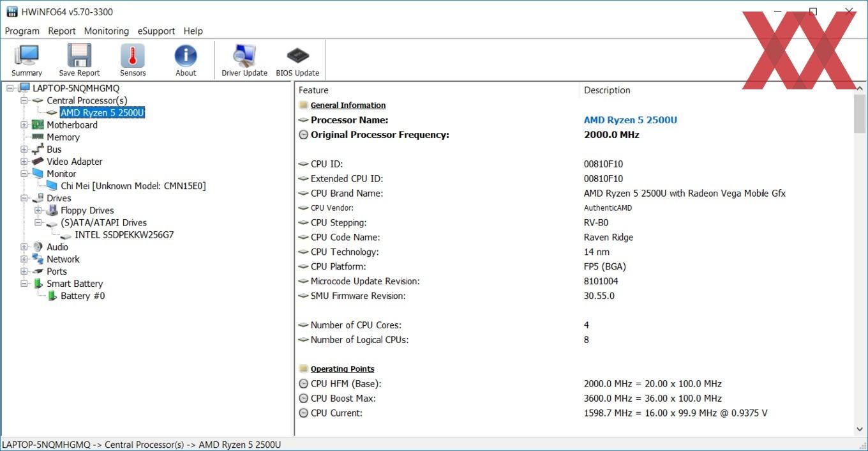Click the HWiNFO64 title bar app icon

click(11, 11)
